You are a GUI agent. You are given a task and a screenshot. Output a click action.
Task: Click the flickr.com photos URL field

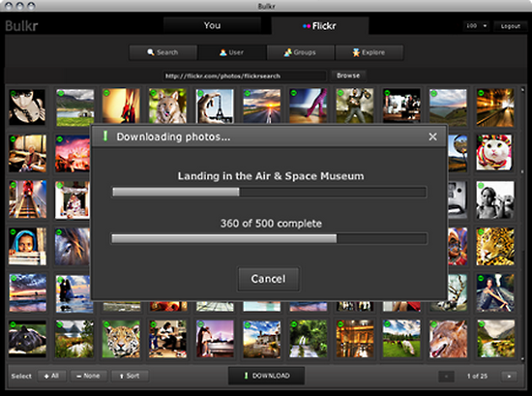pyautogui.click(x=245, y=76)
